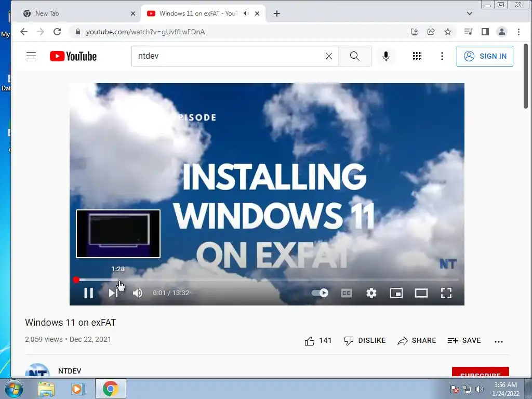The width and height of the screenshot is (532, 399).
Task: Reload the current page
Action: (x=57, y=32)
